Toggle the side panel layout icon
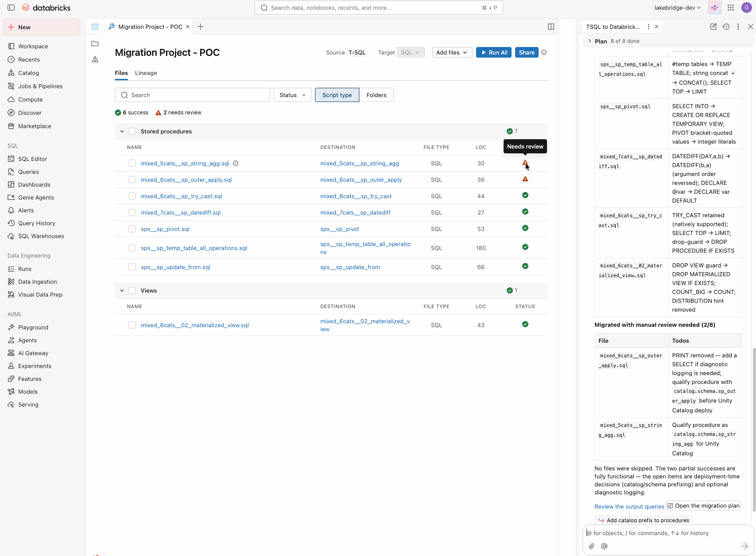 pos(551,27)
